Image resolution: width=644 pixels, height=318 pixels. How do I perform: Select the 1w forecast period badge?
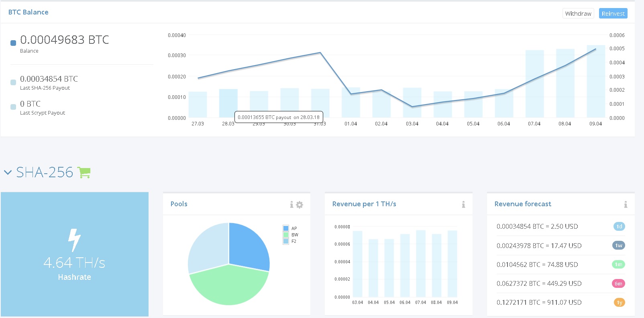click(x=619, y=245)
